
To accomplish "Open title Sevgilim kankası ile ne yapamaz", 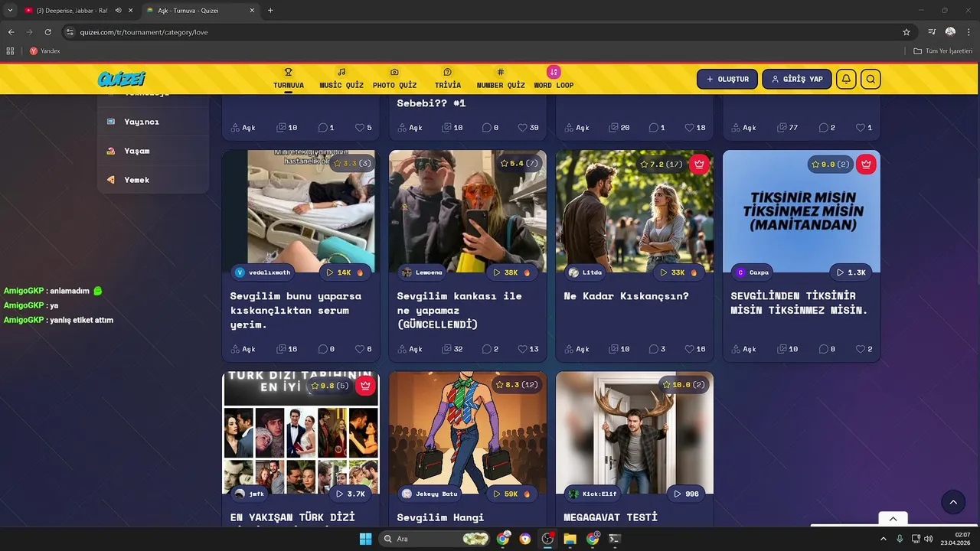I will [x=459, y=310].
